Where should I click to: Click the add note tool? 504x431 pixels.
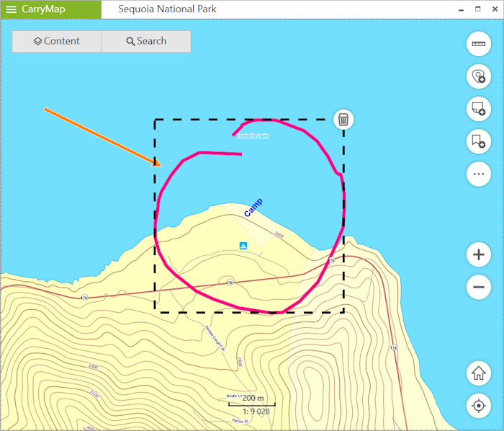click(x=479, y=109)
